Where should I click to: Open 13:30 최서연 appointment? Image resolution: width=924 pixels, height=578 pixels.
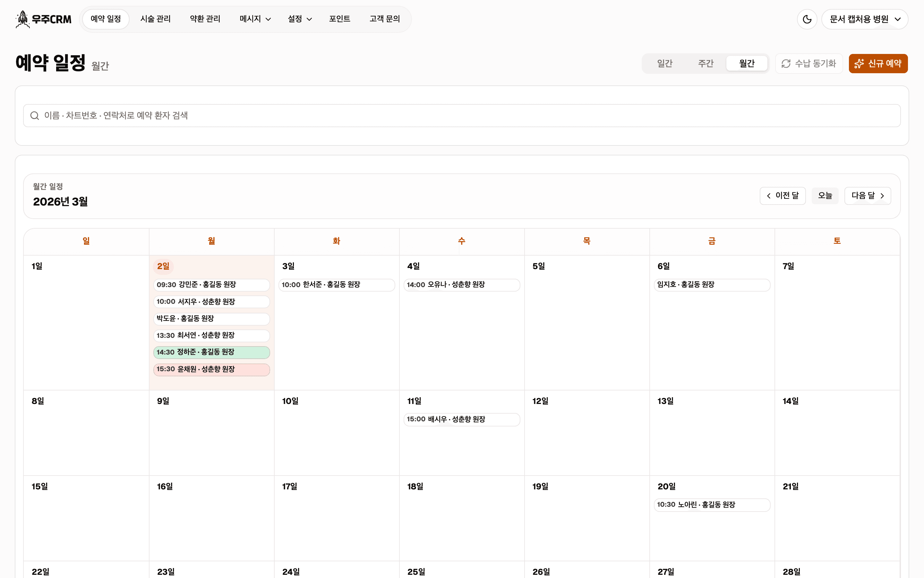(x=211, y=335)
